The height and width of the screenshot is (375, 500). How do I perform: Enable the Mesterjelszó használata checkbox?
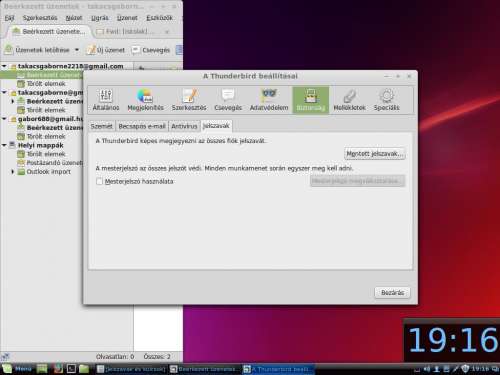point(99,181)
